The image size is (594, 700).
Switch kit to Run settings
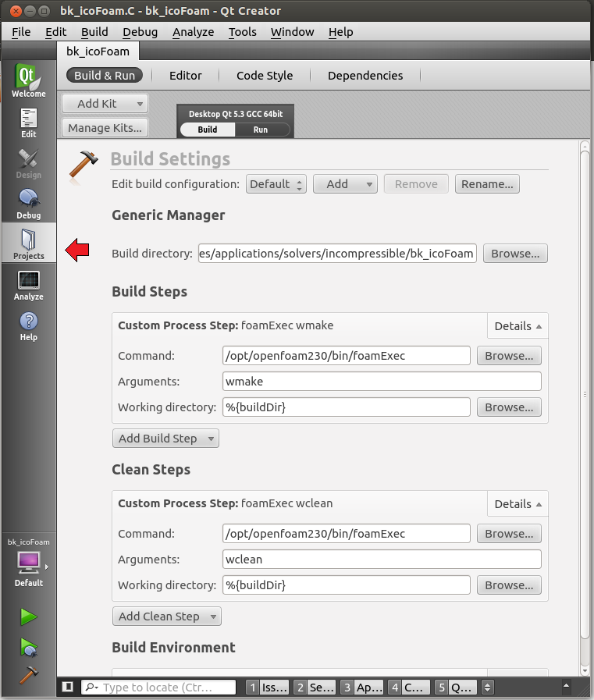tap(261, 130)
